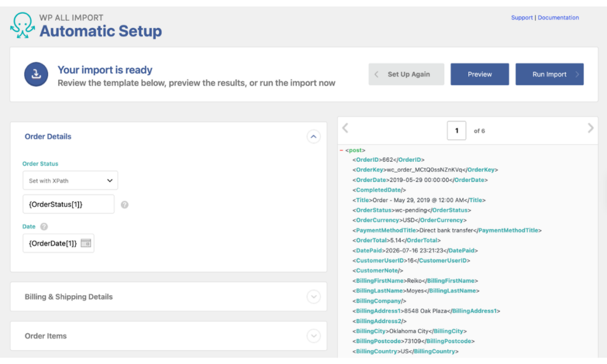This screenshot has width=607, height=364.
Task: Click the OrderID element in XML
Action: [x=388, y=159]
